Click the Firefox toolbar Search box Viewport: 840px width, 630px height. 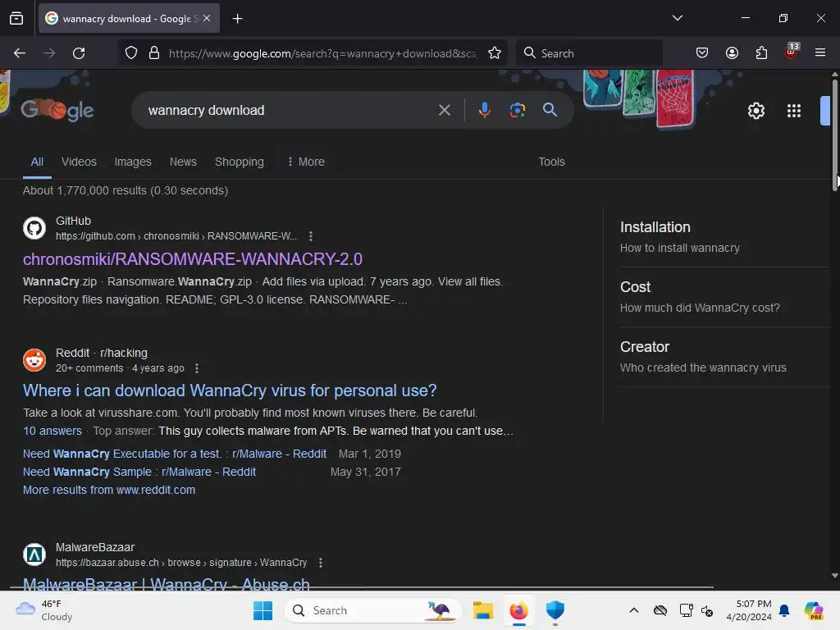point(589,53)
